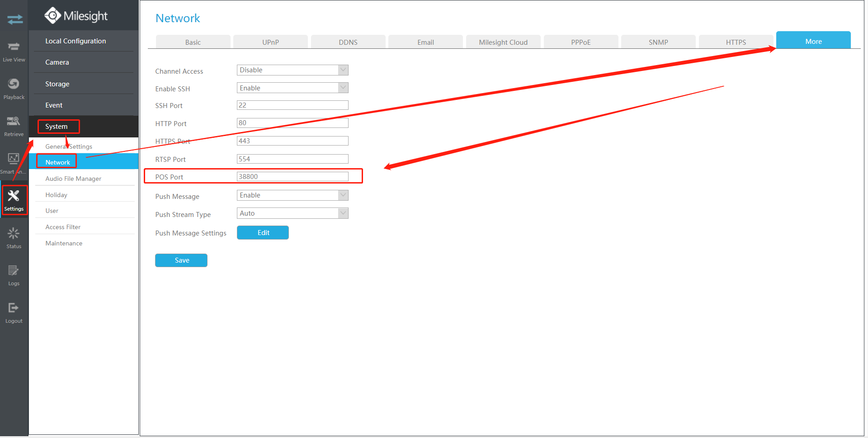The width and height of the screenshot is (868, 438).
Task: Open Live View from the sidebar
Action: point(14,52)
